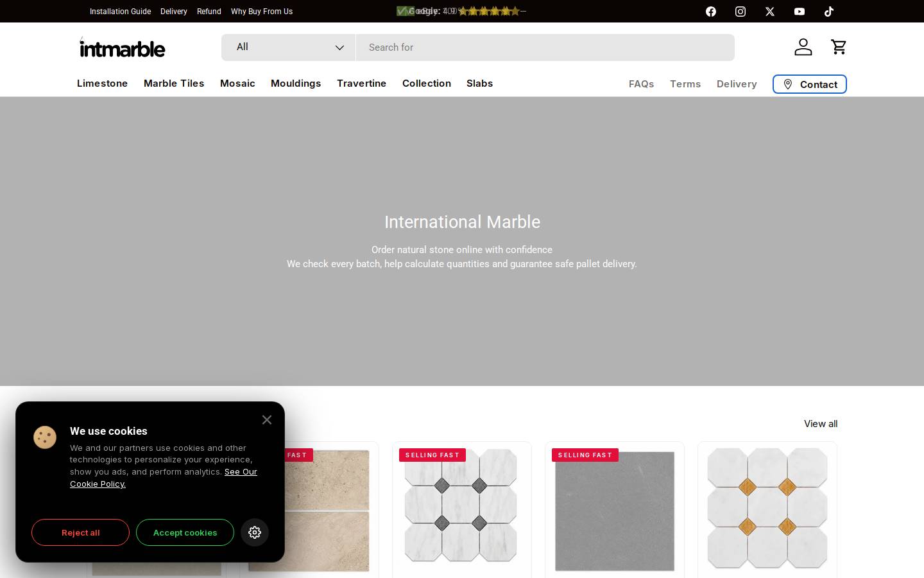Open the white octagon gray-dot mosaic product
Screen dimensions: 924x578
tap(461, 510)
